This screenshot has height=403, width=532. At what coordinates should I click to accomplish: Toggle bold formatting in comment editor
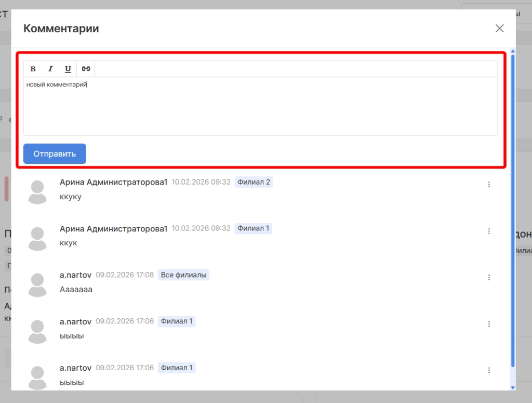pos(33,69)
